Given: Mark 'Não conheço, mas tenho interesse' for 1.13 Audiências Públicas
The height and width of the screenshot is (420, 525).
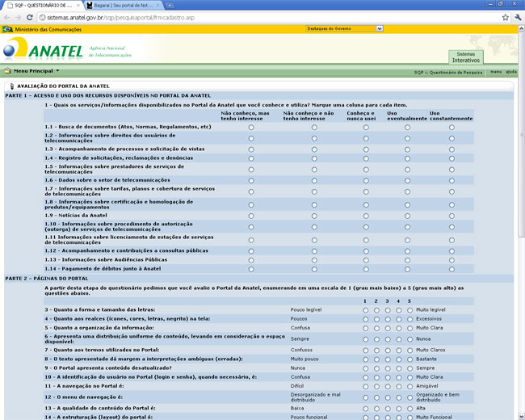Looking at the screenshot, I should 251,260.
